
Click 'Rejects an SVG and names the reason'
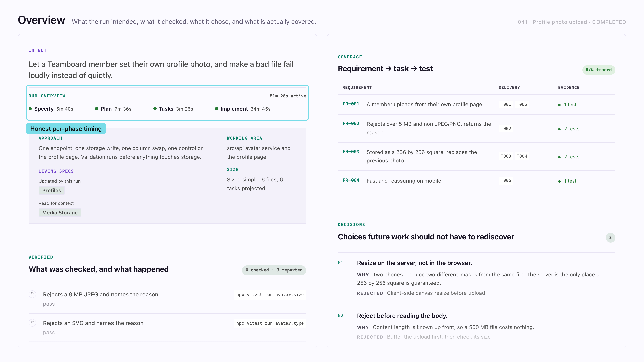(93, 323)
